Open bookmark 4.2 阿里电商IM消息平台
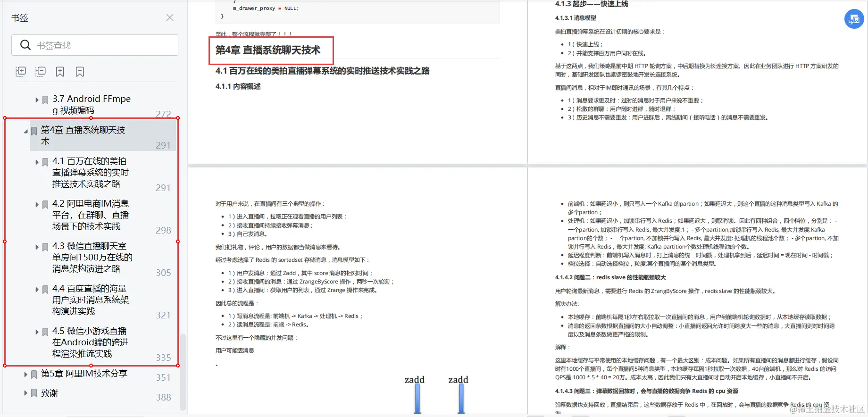 point(91,215)
